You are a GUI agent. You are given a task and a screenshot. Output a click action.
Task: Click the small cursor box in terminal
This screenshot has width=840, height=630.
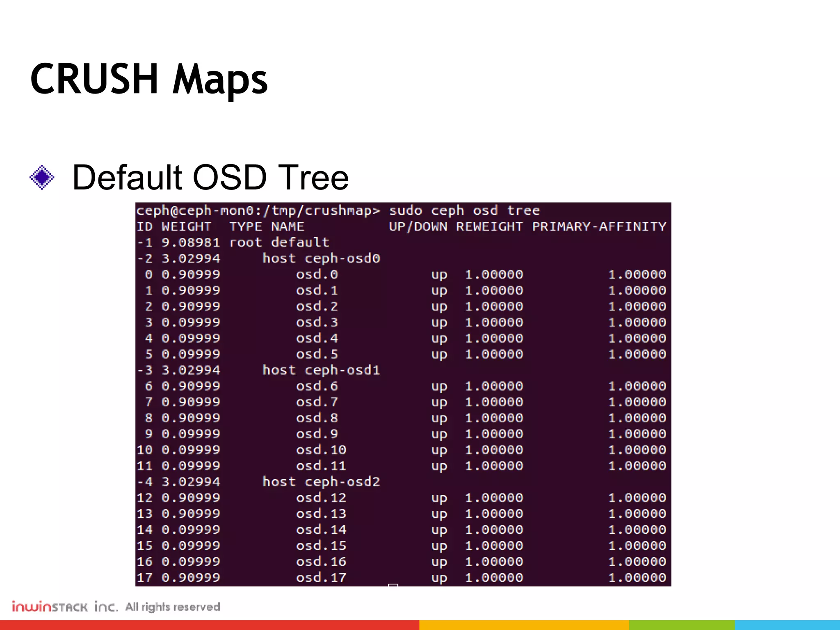(393, 585)
